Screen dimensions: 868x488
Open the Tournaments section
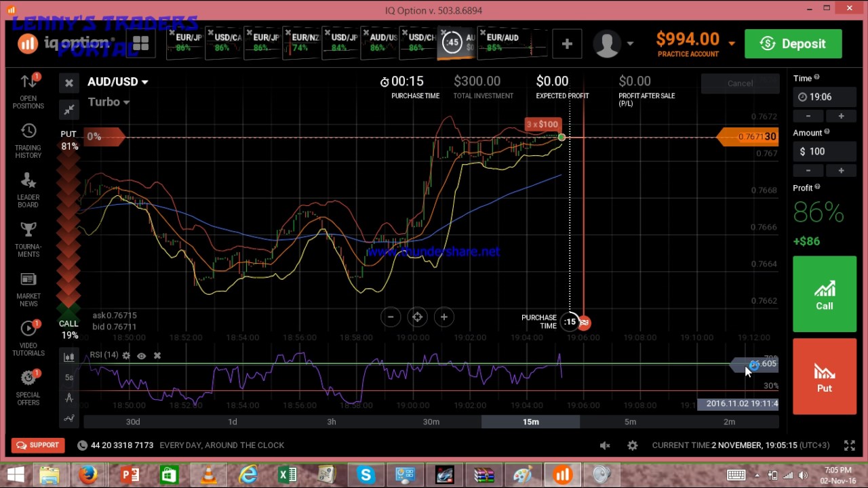(x=28, y=240)
